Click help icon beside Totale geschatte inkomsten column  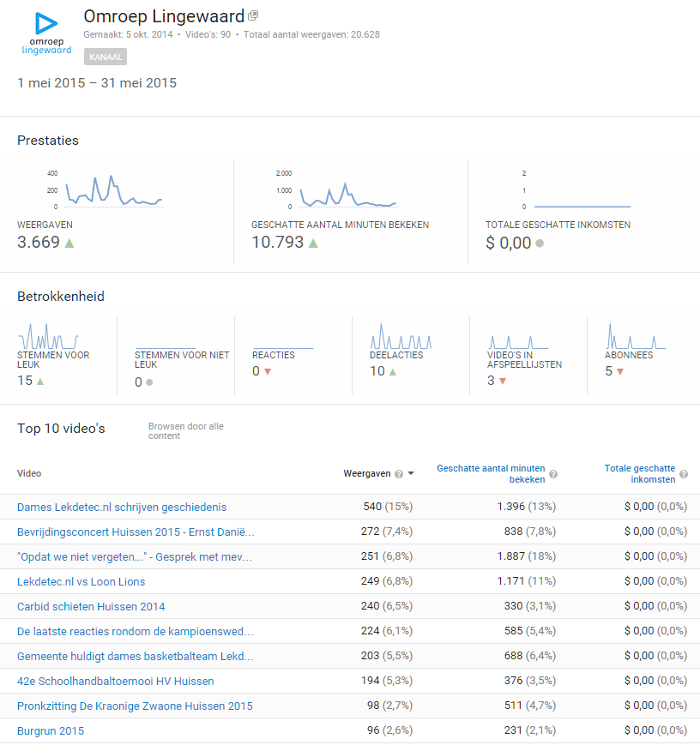tap(684, 474)
